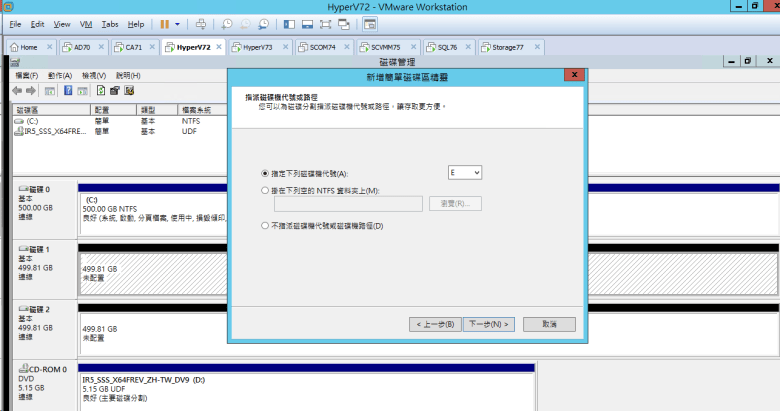The image size is (780, 411).
Task: Open the VM menu in VMware menu bar
Action: pos(85,23)
